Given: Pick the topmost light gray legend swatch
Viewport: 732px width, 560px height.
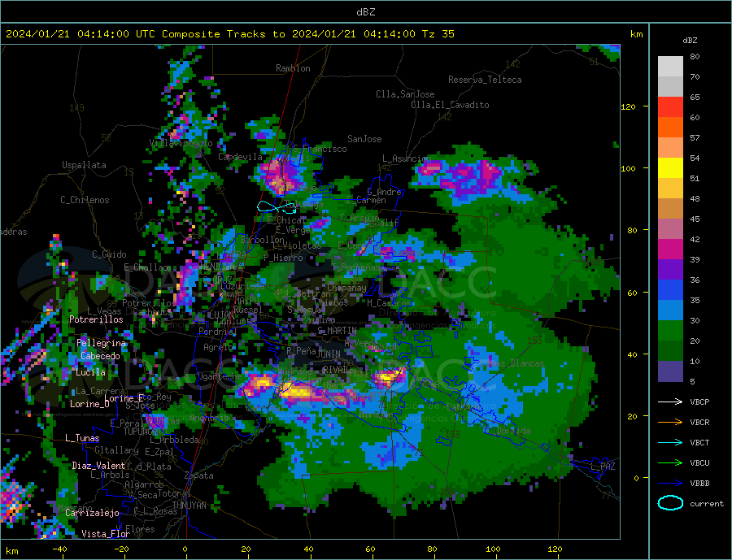Looking at the screenshot, I should (x=670, y=67).
